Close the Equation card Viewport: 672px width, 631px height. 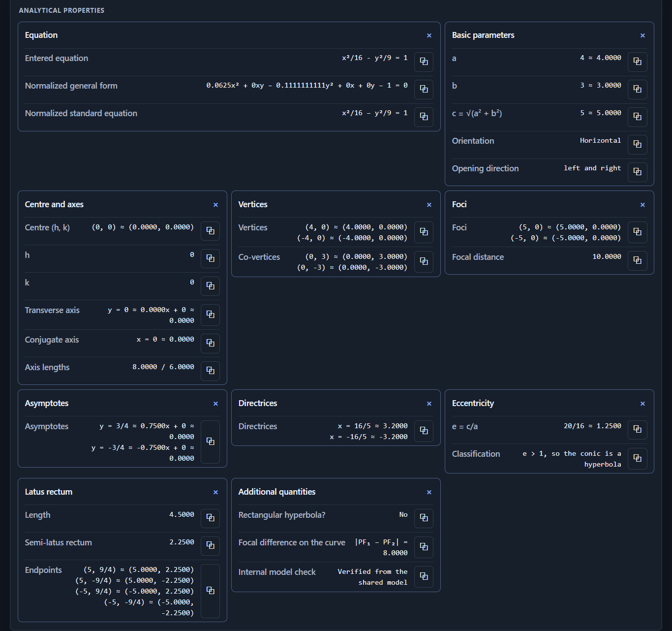pos(429,35)
